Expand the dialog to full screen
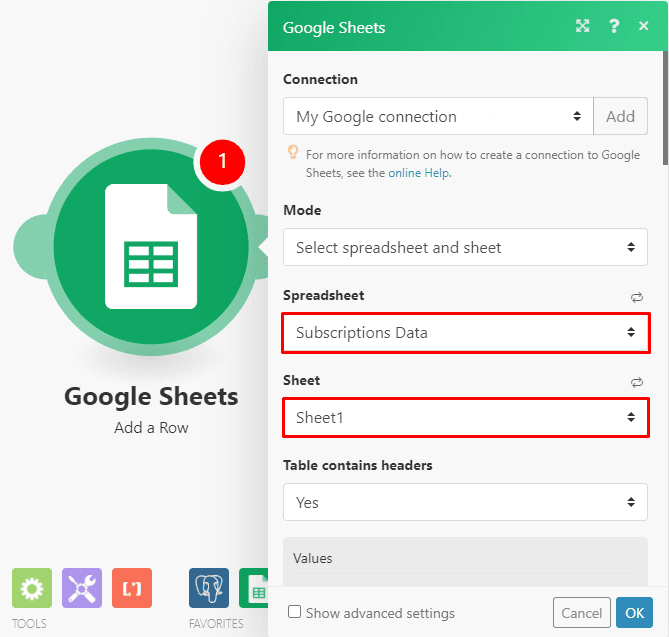This screenshot has height=637, width=669. tap(583, 27)
